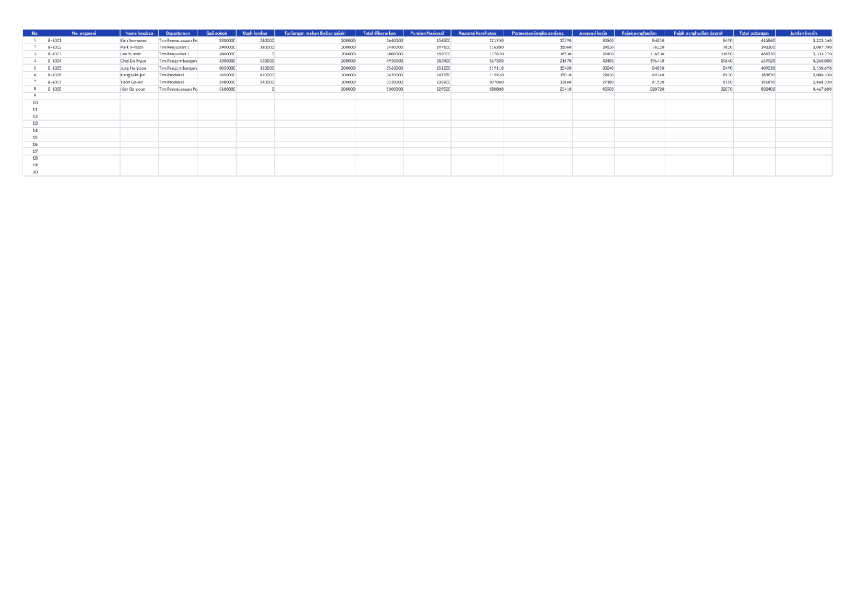Select the 'Departemen' column header

point(178,33)
